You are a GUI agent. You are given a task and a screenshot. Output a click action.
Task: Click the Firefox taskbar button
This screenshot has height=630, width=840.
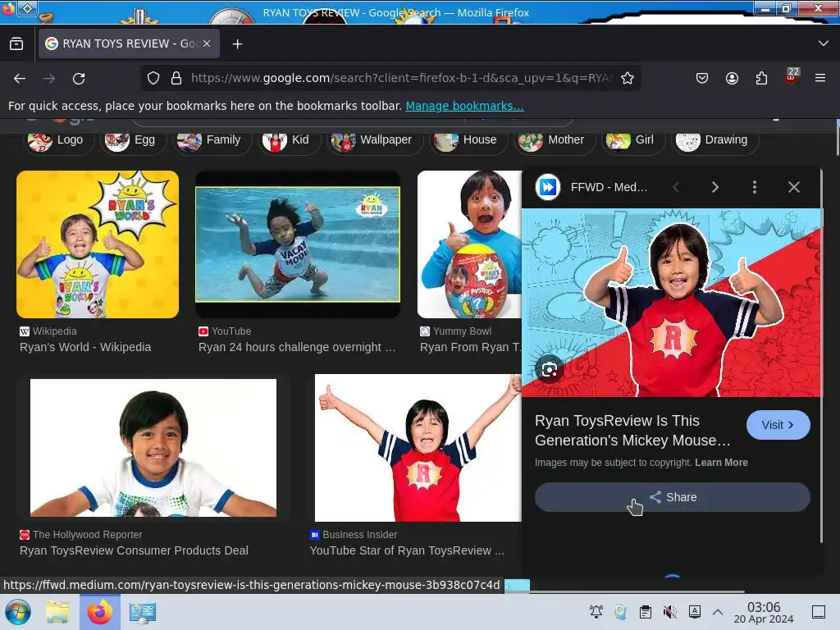tap(100, 612)
